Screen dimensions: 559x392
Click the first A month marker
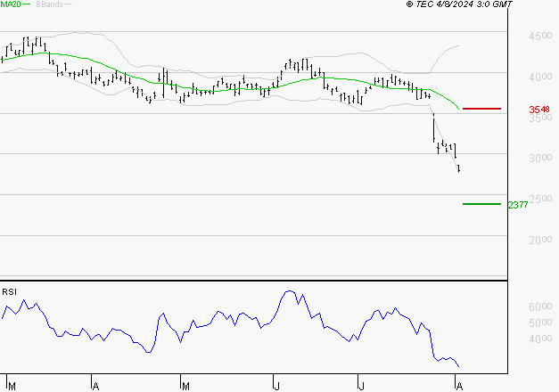pos(95,387)
